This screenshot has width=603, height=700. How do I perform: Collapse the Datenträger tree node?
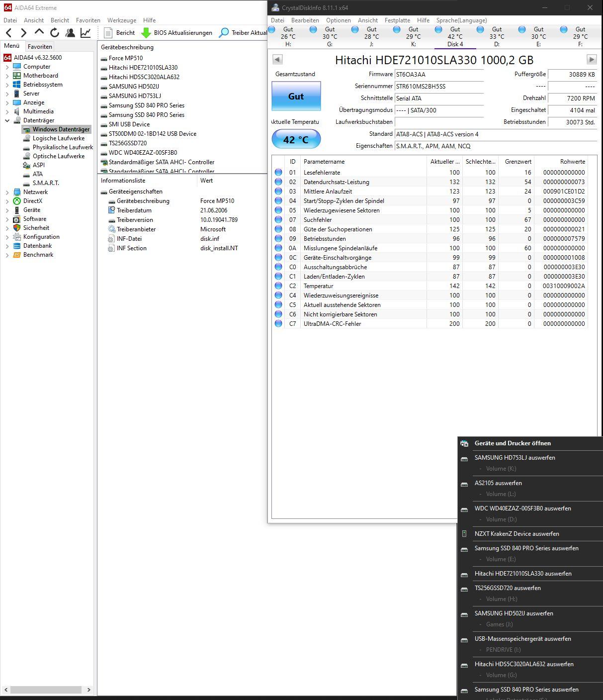[7, 120]
